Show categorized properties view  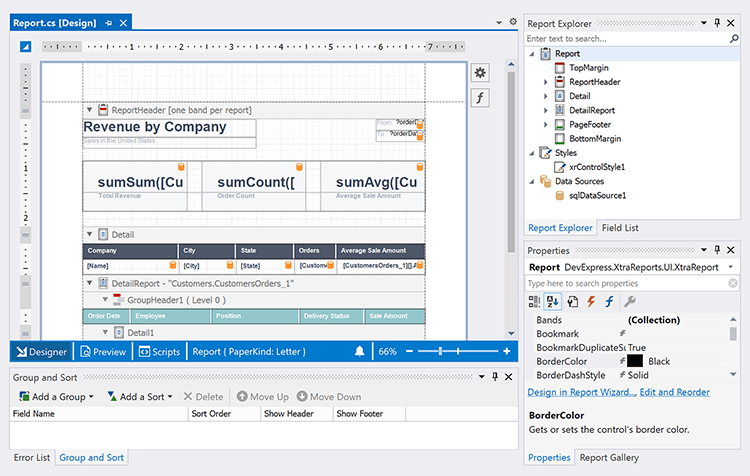(x=535, y=301)
